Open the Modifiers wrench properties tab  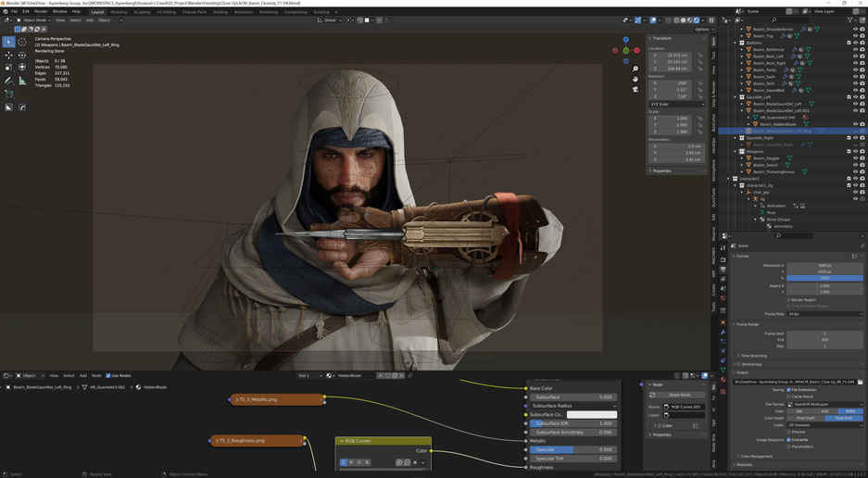point(723,332)
